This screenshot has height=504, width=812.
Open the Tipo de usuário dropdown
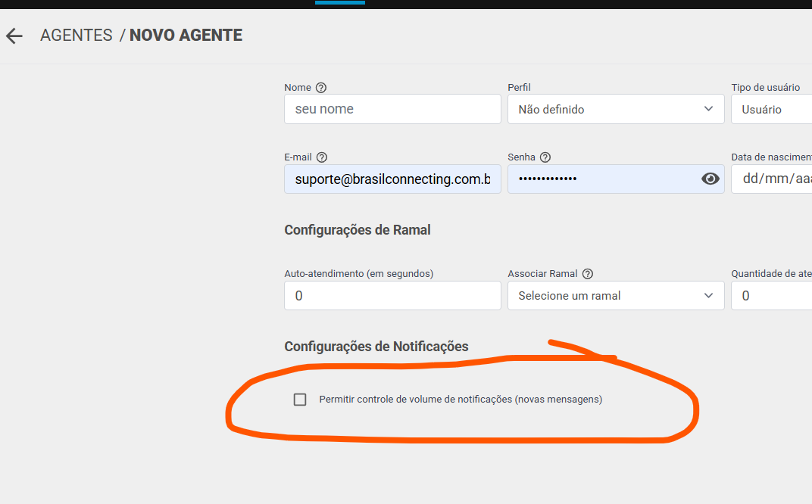[x=772, y=109]
